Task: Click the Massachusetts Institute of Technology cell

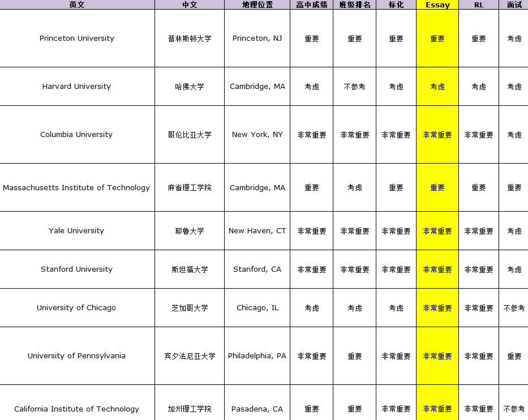Action: click(x=77, y=187)
